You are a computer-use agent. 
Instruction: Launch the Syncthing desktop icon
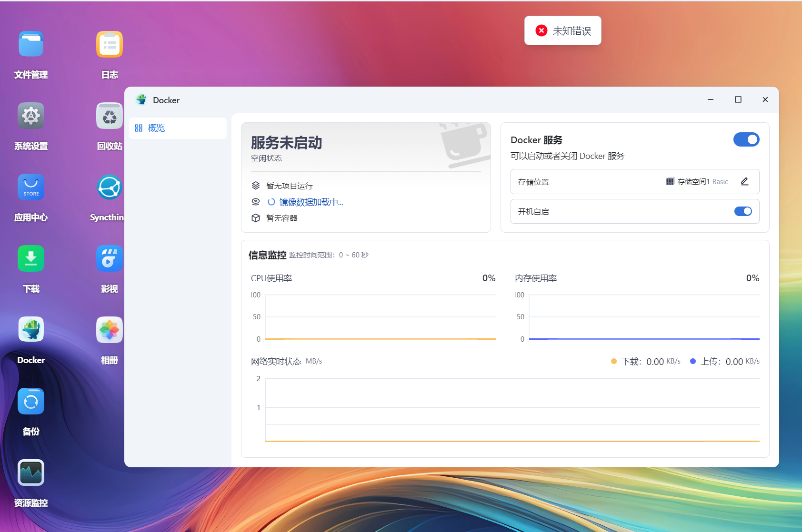110,187
